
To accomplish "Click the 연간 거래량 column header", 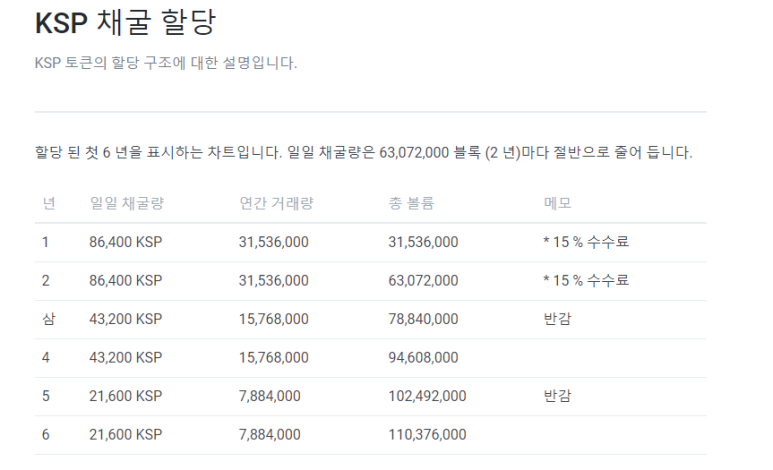I will (x=276, y=203).
